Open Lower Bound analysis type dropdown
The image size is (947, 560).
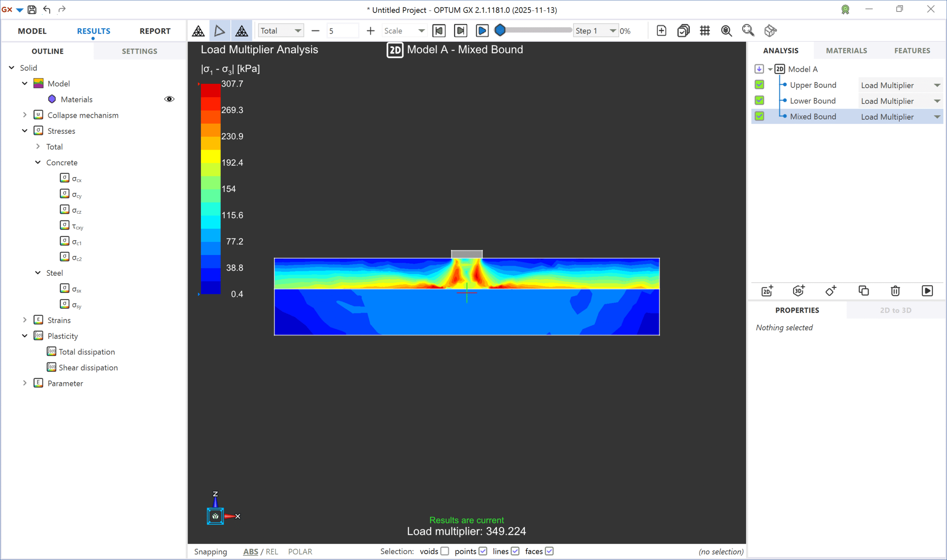937,101
